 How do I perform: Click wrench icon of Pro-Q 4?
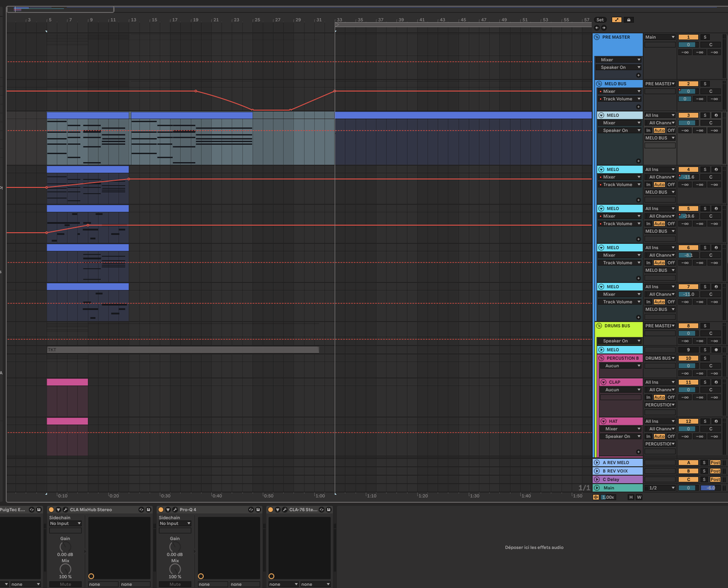pyautogui.click(x=175, y=510)
